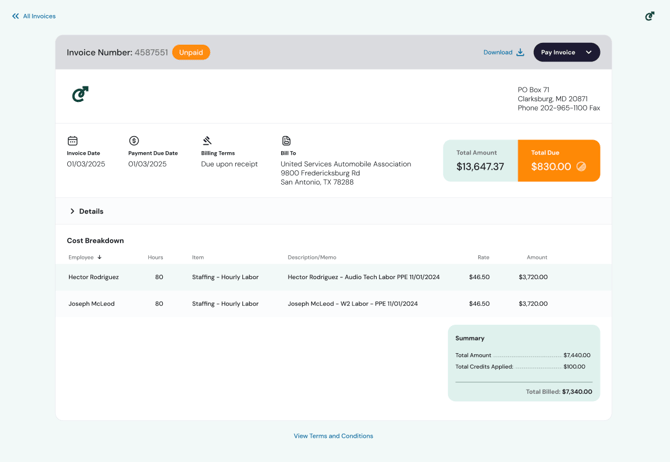
Task: Open the Pay Invoice dropdown arrow
Action: 588,52
